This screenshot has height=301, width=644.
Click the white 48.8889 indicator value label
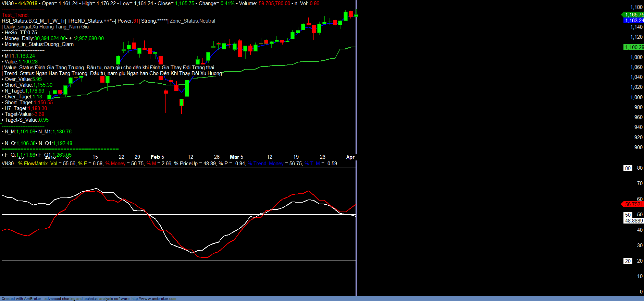[634, 221]
